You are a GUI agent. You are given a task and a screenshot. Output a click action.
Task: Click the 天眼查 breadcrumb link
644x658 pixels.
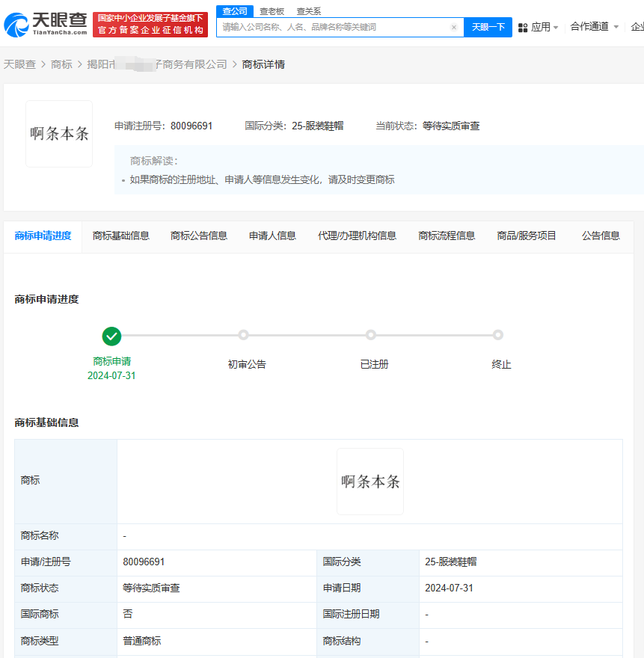point(23,64)
